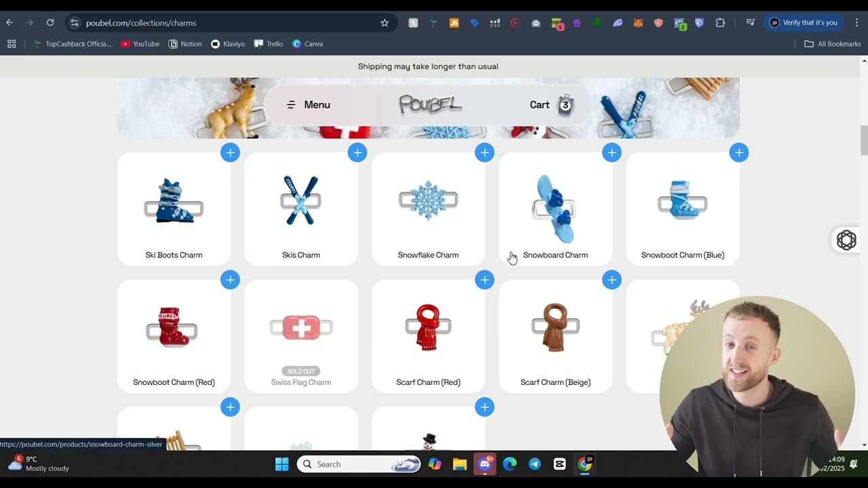The image size is (868, 488).
Task: Open the Snowboot Charm (Blue) product
Action: pyautogui.click(x=682, y=209)
